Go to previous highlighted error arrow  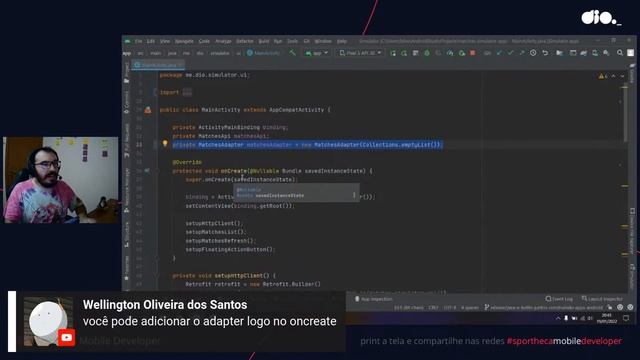pyautogui.click(x=613, y=76)
